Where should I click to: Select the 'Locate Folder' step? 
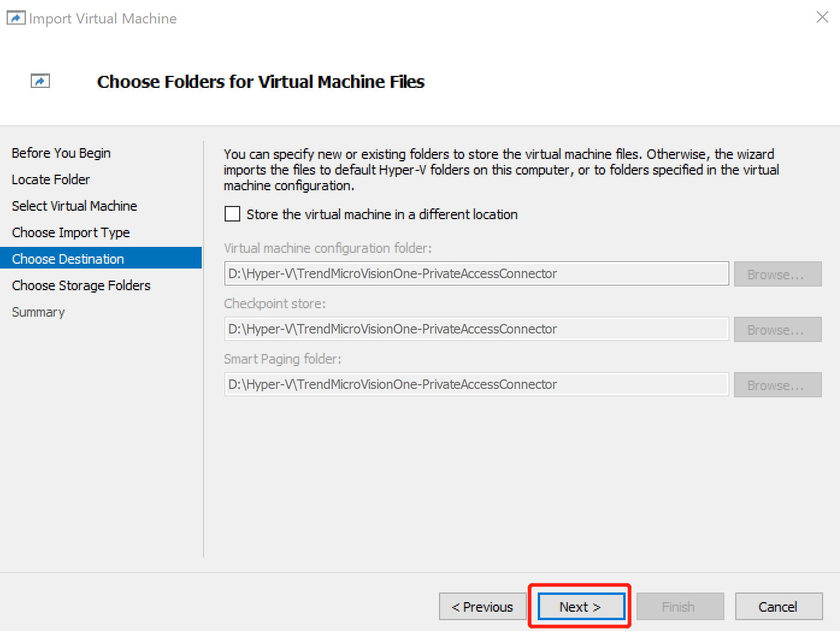[x=51, y=179]
